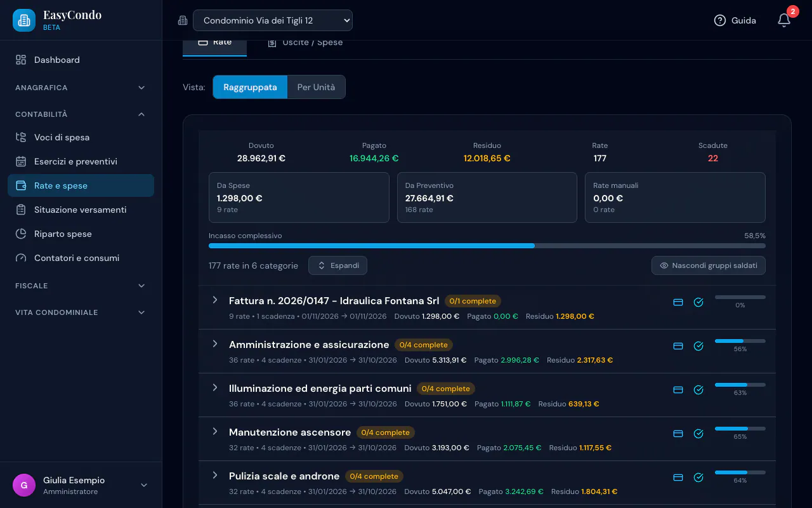
Task: Switch the view to Per Unità
Action: 316,87
